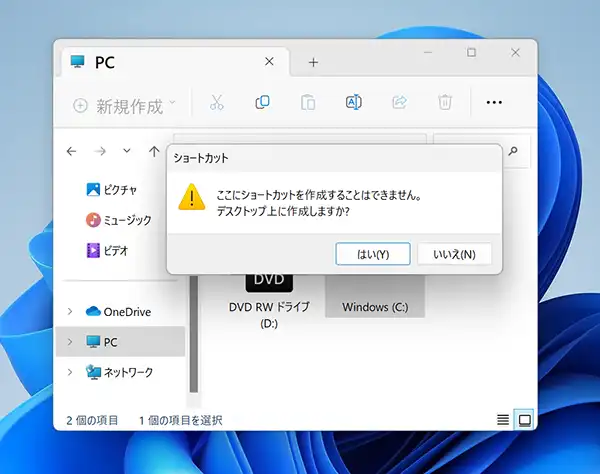This screenshot has width=600, height=474.
Task: Click the Cut scissors icon in toolbar
Action: pyautogui.click(x=217, y=102)
